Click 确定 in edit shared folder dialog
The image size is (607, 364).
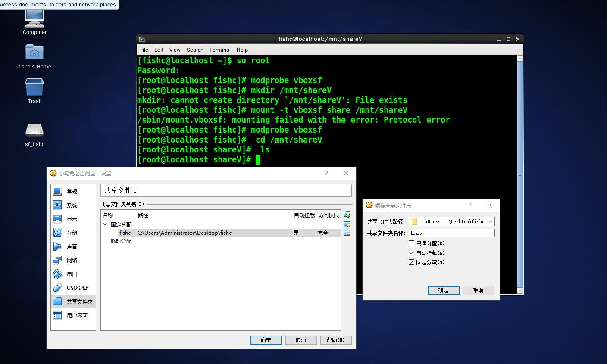tap(444, 290)
